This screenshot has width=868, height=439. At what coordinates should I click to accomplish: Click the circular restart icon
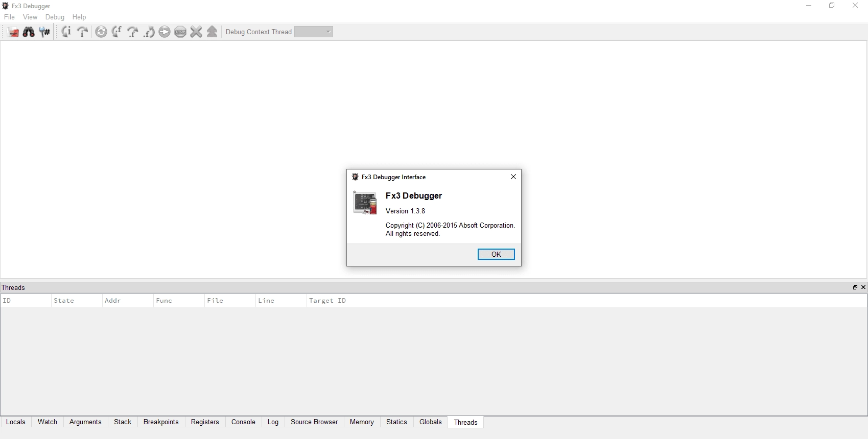[101, 32]
